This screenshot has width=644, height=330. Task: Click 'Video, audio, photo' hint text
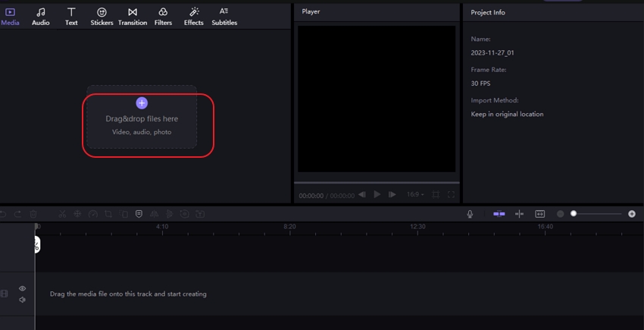click(x=142, y=132)
